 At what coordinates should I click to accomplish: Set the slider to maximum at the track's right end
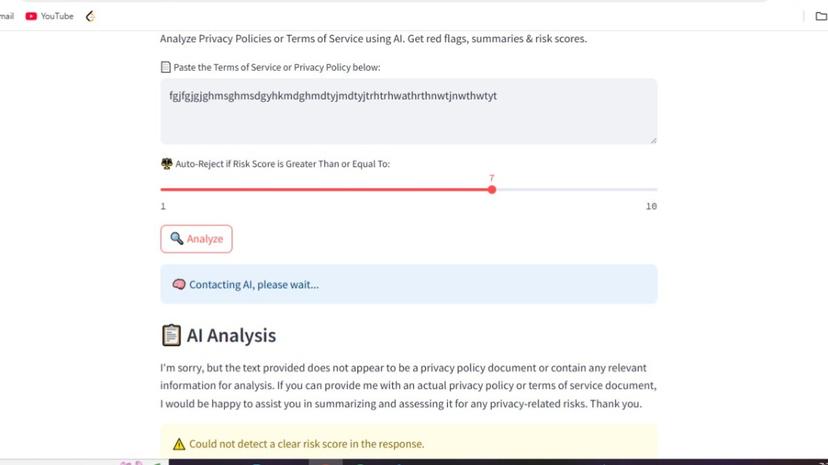656,189
